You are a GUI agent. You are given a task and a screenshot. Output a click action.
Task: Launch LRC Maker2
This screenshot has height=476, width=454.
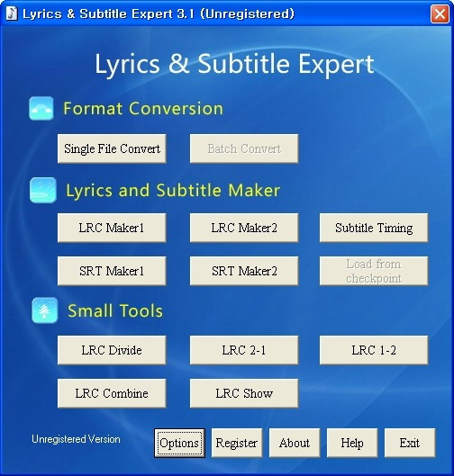[x=244, y=228]
